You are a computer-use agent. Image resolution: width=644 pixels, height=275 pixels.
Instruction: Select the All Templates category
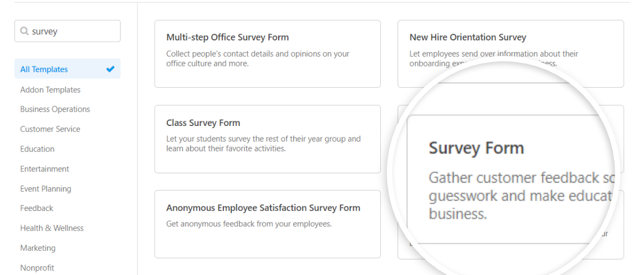coord(68,69)
